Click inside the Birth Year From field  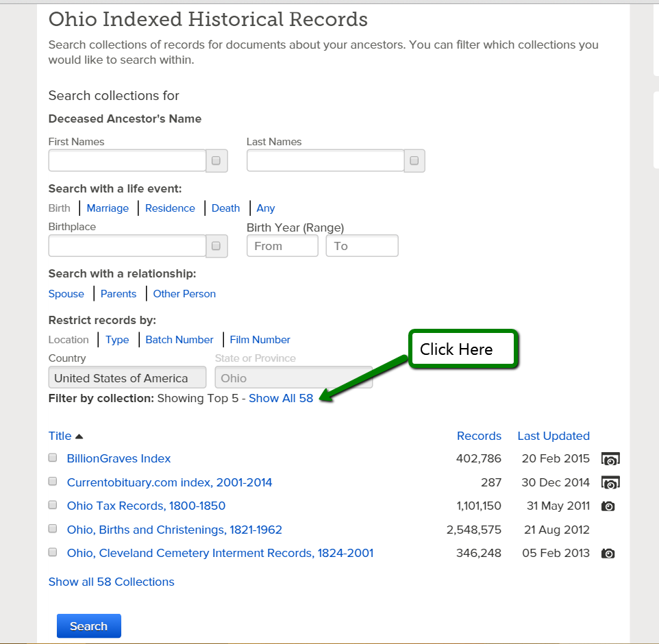point(282,245)
